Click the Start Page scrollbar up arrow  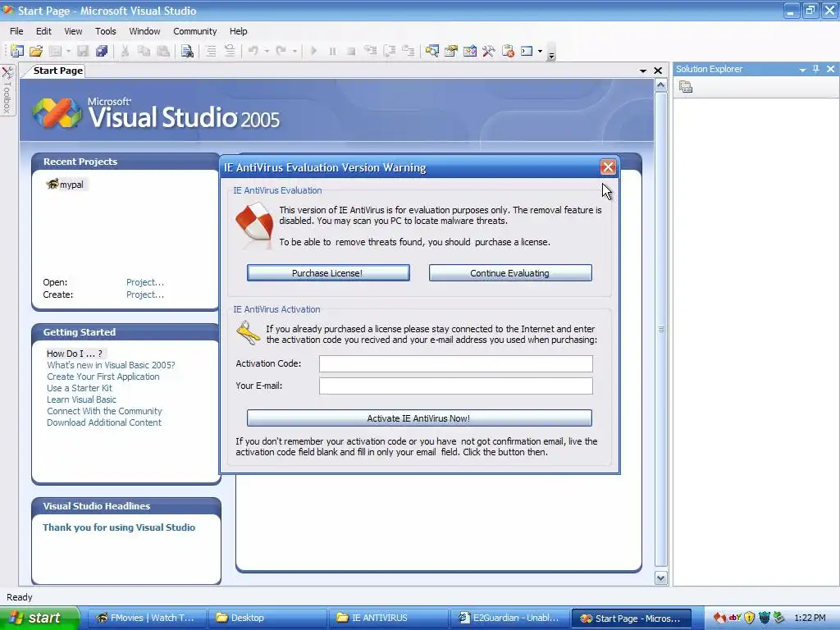click(x=660, y=85)
